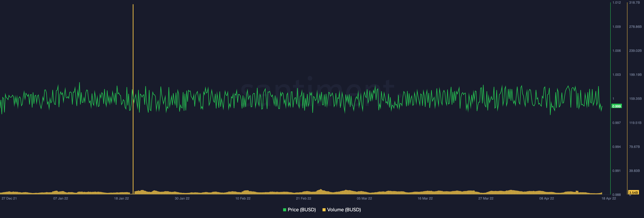Select the 21 Feb 22 date label
644x218 pixels.
(x=304, y=199)
